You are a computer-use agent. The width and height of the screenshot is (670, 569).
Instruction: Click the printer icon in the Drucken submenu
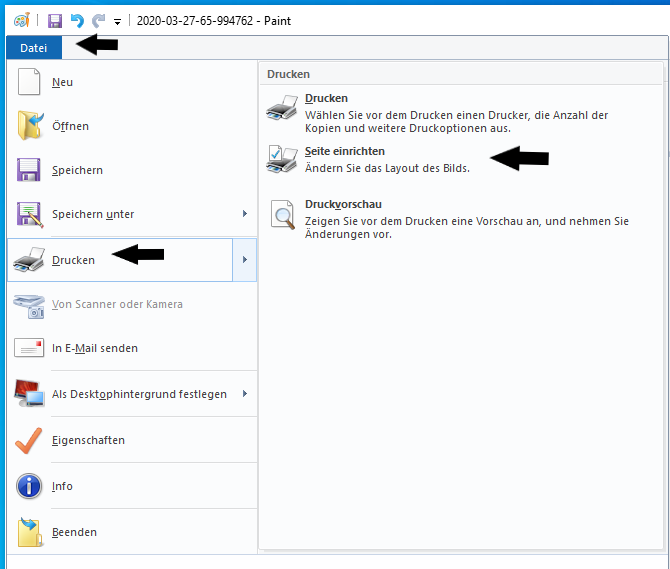point(282,108)
